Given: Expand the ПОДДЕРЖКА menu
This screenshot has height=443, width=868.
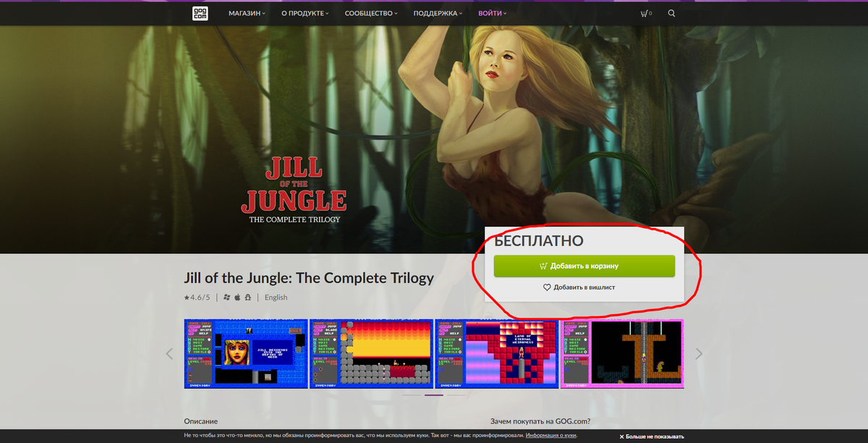Looking at the screenshot, I should [438, 14].
